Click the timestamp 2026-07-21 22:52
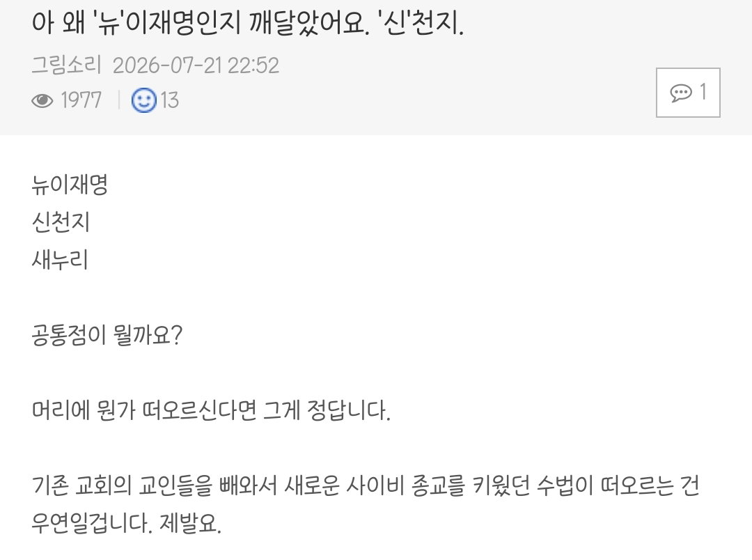The height and width of the screenshot is (560, 752). (x=196, y=65)
